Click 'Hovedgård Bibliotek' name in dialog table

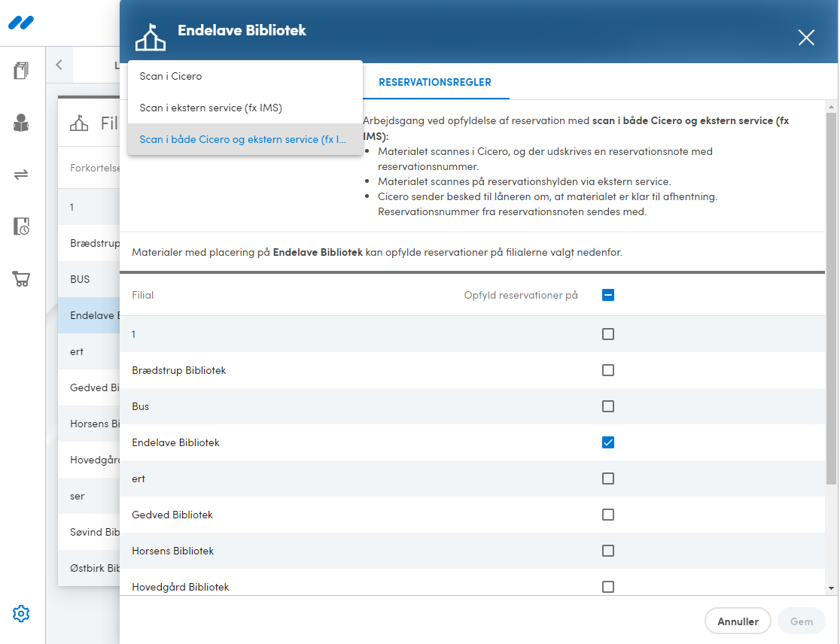tap(180, 588)
